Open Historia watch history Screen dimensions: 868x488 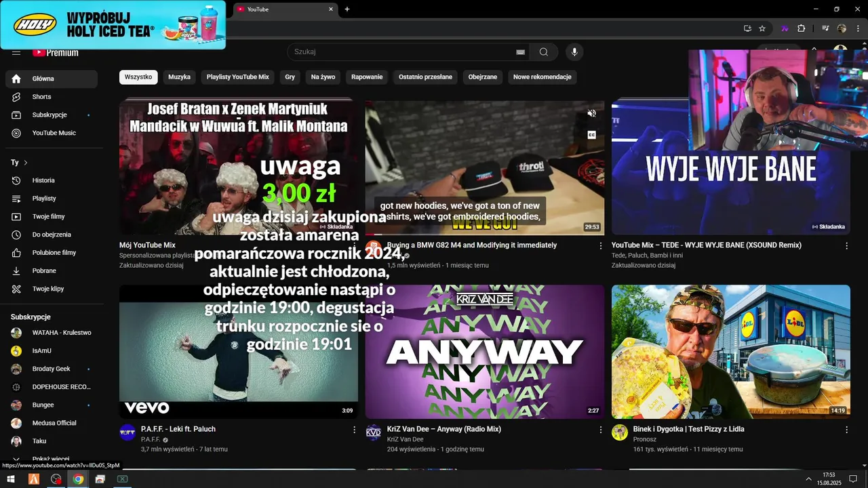pos(52,180)
